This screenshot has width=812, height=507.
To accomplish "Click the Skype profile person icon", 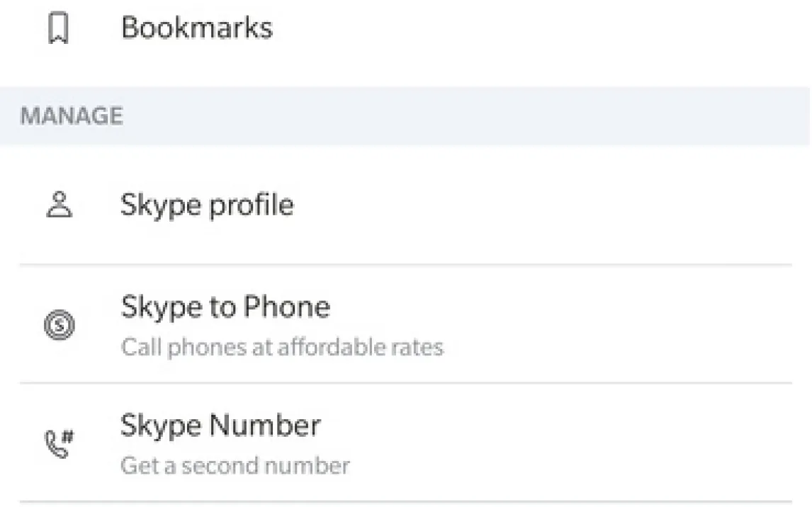I will click(x=59, y=205).
